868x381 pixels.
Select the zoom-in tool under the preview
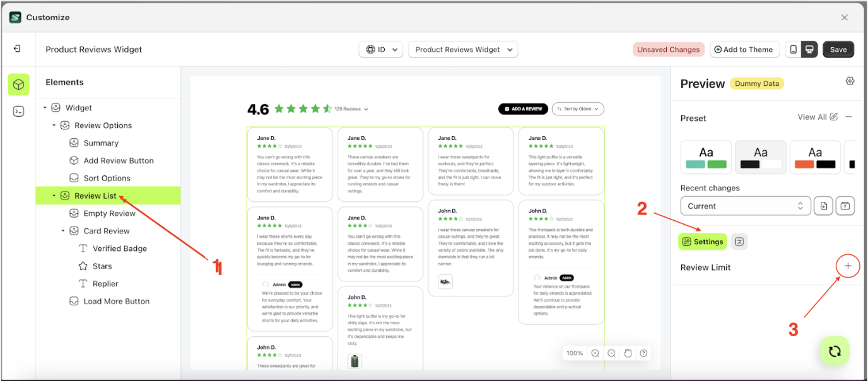595,353
